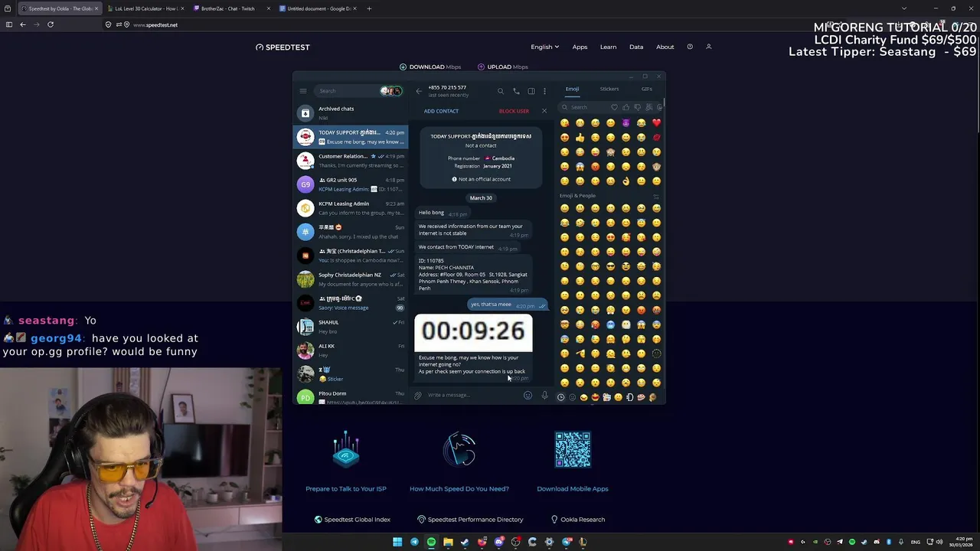Viewport: 980px width, 551px height.
Task: Click BLOCK USER in Telegram
Action: tap(514, 111)
